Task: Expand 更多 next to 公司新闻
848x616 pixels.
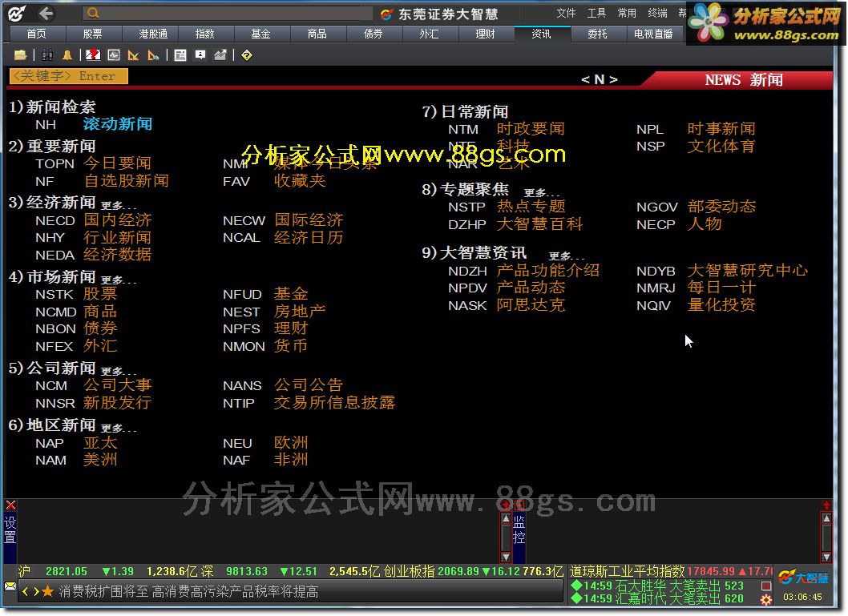Action: click(x=119, y=371)
